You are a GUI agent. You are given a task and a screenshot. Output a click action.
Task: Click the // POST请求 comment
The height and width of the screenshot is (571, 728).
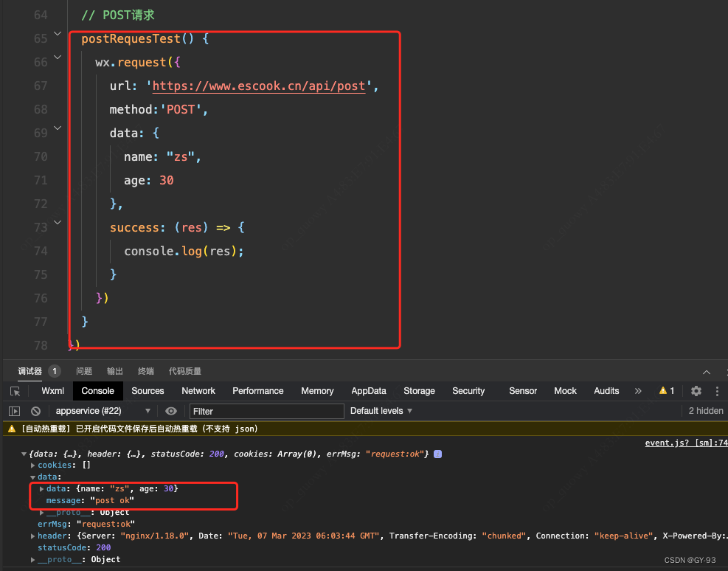pos(118,15)
